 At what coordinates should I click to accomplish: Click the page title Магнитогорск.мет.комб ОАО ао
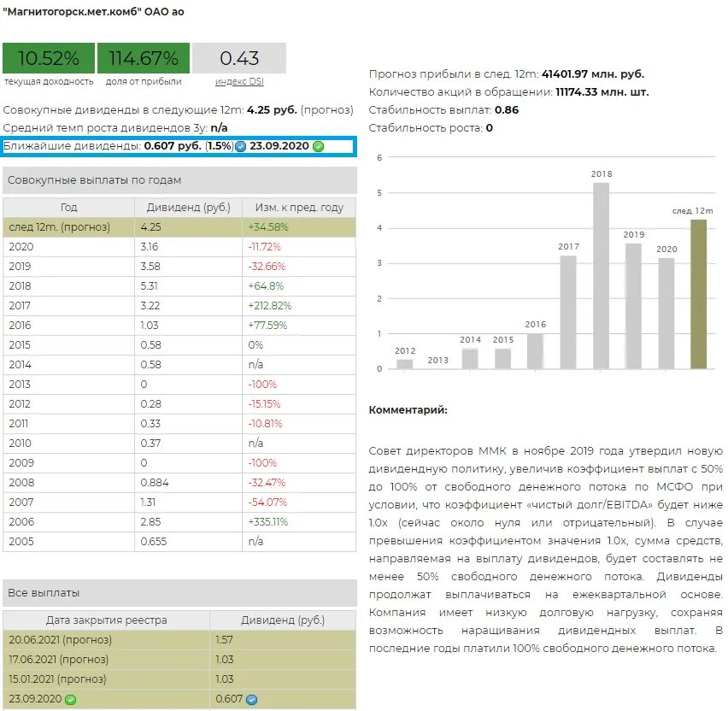coord(94,12)
